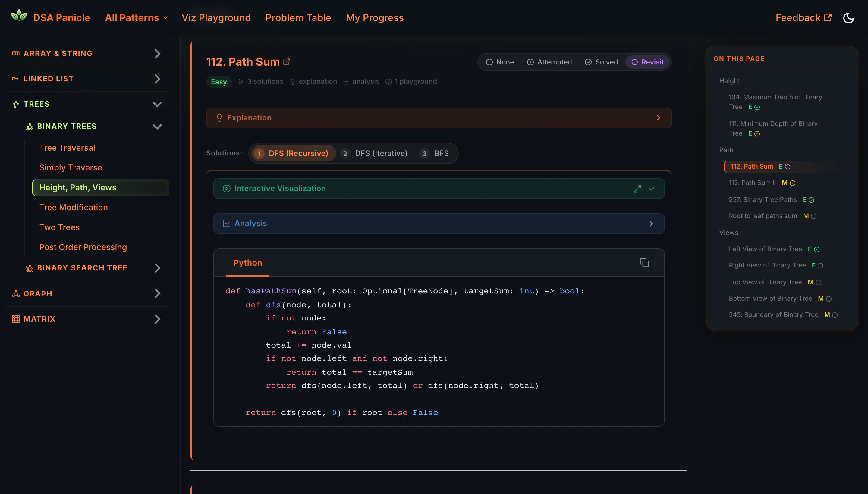Image resolution: width=868 pixels, height=494 pixels.
Task: Toggle dark mode with the moon icon
Action: [848, 18]
